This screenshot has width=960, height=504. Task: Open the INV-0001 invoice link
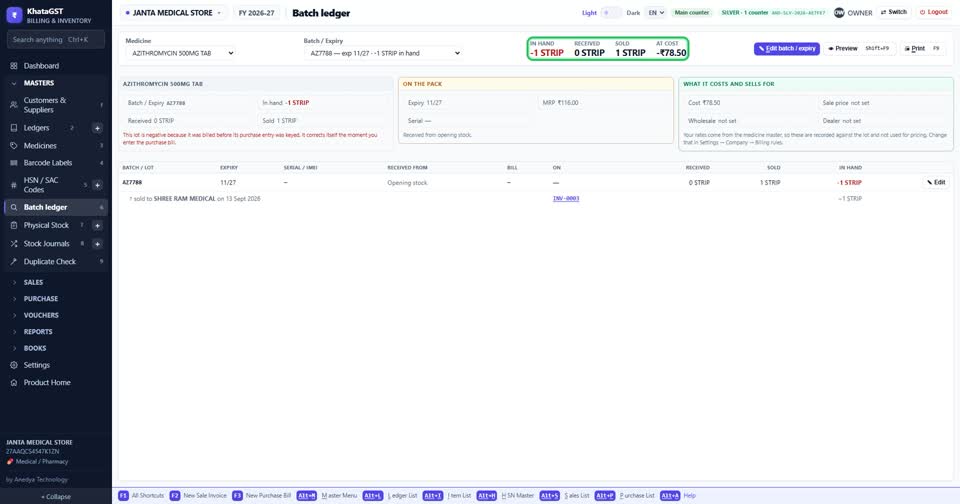pyautogui.click(x=566, y=198)
